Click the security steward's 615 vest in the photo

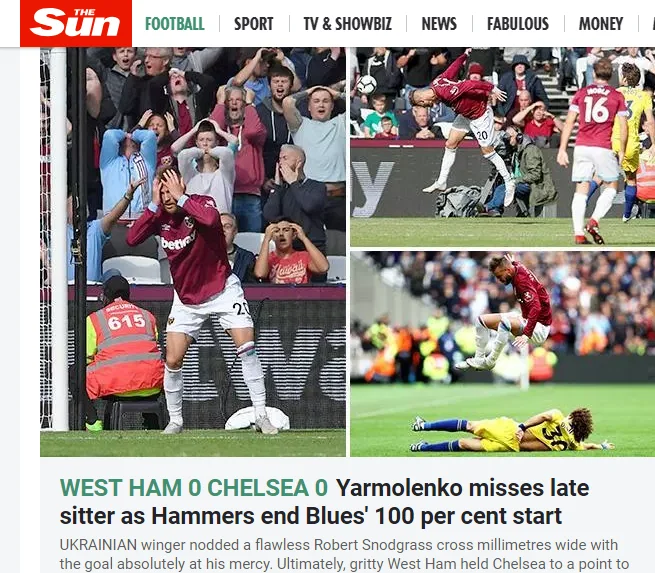coord(124,347)
